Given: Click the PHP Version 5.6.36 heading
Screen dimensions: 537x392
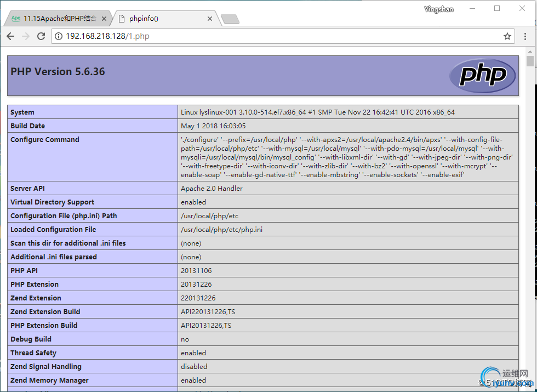Looking at the screenshot, I should click(58, 72).
